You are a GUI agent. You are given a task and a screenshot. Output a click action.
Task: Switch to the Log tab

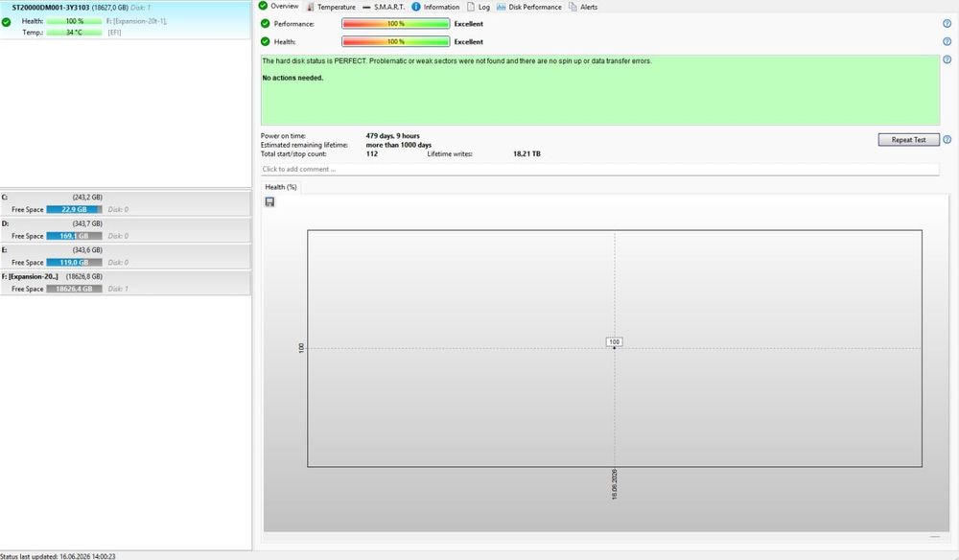tap(479, 7)
